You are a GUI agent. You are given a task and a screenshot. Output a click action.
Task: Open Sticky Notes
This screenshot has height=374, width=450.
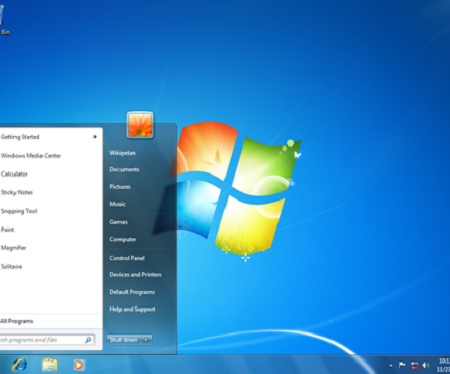coord(17,192)
